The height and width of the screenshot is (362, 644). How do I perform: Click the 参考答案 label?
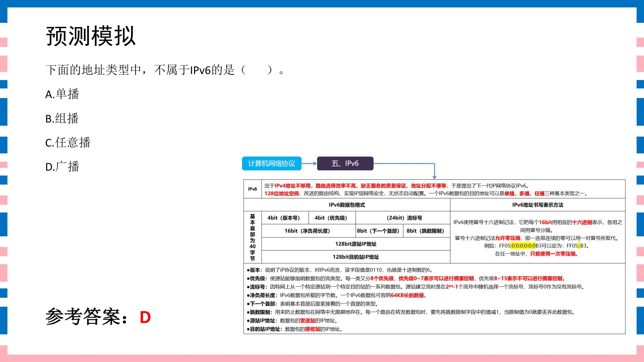pos(87,317)
